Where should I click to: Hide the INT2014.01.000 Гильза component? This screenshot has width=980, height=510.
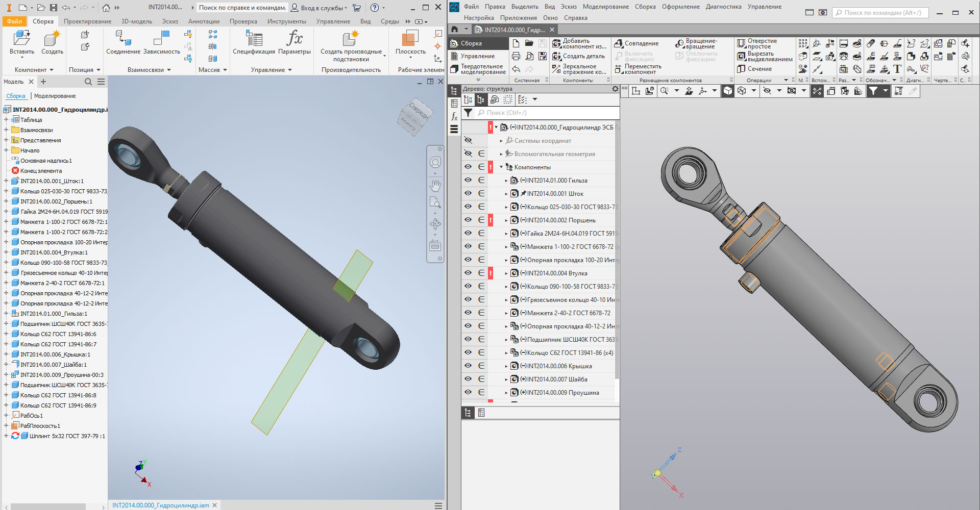(x=468, y=181)
